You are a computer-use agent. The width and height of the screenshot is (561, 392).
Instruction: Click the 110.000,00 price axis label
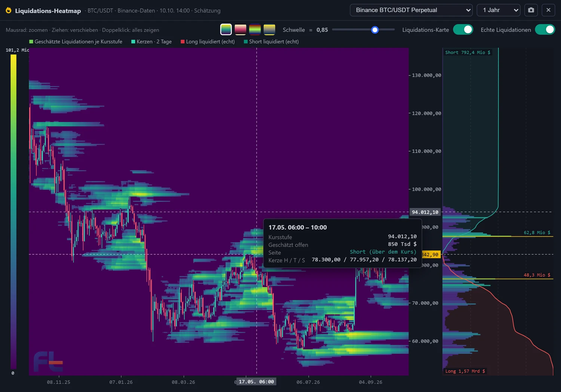pos(426,151)
